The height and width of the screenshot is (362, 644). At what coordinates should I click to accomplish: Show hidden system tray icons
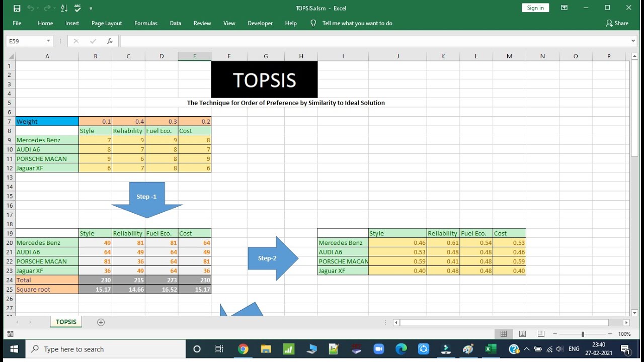pos(526,349)
